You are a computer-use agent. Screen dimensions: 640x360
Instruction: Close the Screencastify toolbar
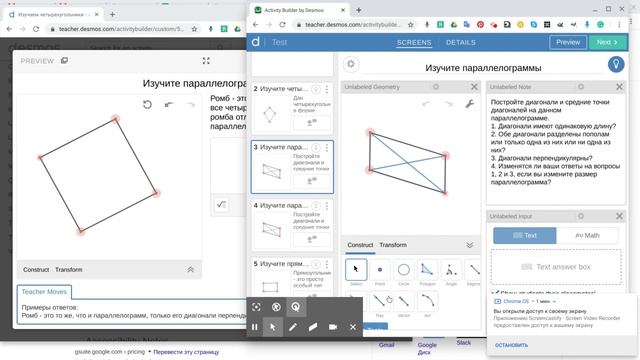(x=353, y=327)
